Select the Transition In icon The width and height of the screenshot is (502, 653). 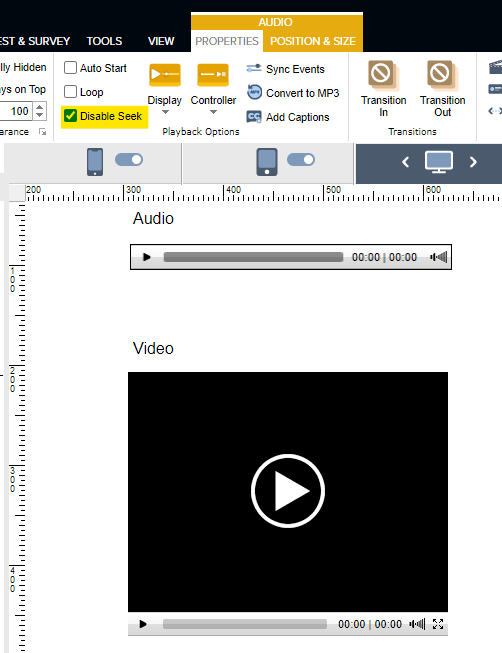click(x=383, y=75)
